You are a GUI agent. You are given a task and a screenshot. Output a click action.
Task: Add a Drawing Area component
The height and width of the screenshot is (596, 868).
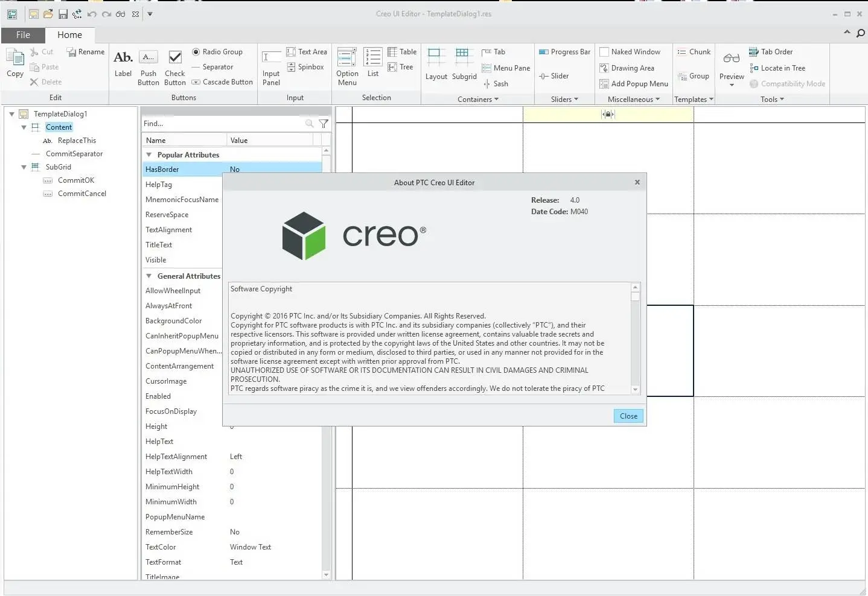click(627, 68)
